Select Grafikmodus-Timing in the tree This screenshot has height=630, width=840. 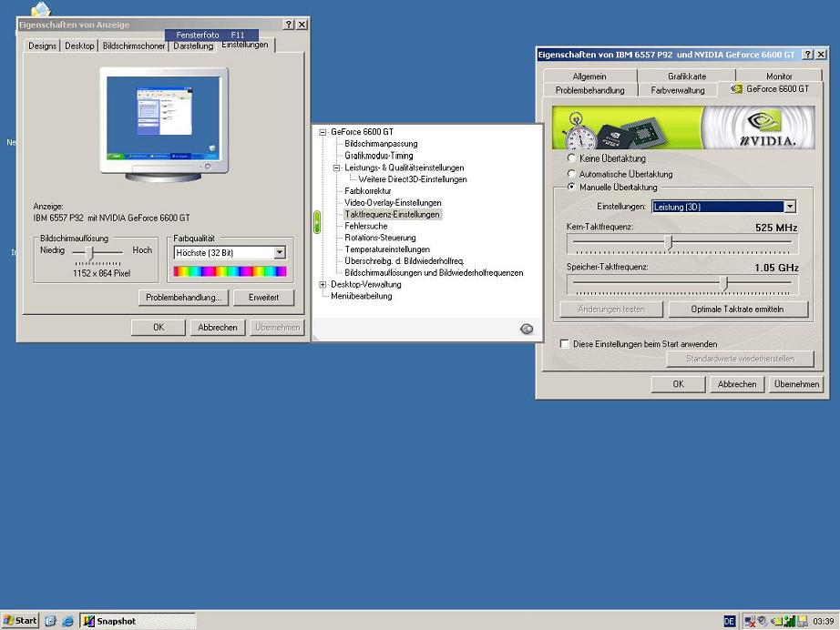pyautogui.click(x=379, y=156)
